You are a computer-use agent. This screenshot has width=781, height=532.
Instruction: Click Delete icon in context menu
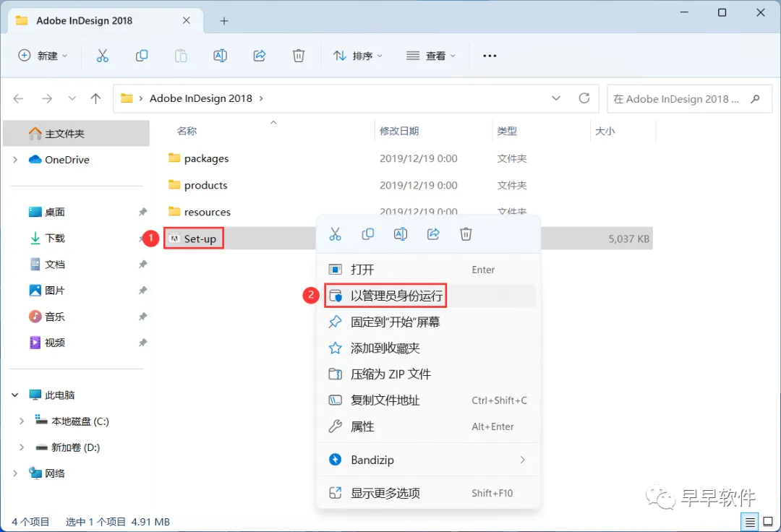pyautogui.click(x=466, y=234)
